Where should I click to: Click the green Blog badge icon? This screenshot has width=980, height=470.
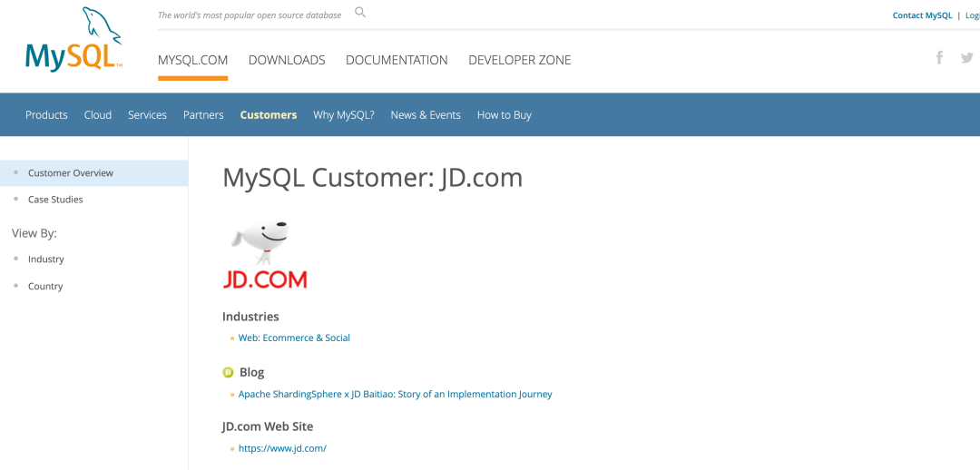click(228, 373)
